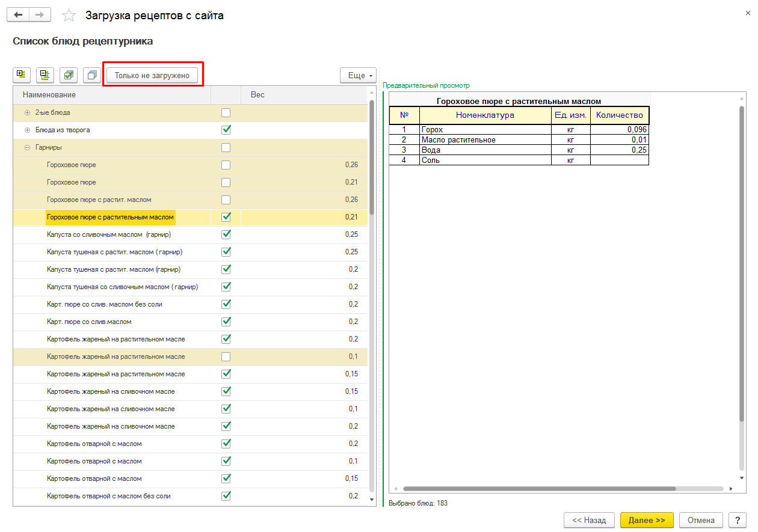Select the '2-ые блюда' group row name

[x=52, y=112]
